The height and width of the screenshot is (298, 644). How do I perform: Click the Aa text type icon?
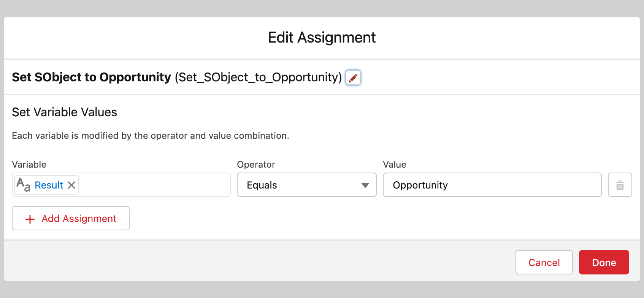pyautogui.click(x=23, y=185)
